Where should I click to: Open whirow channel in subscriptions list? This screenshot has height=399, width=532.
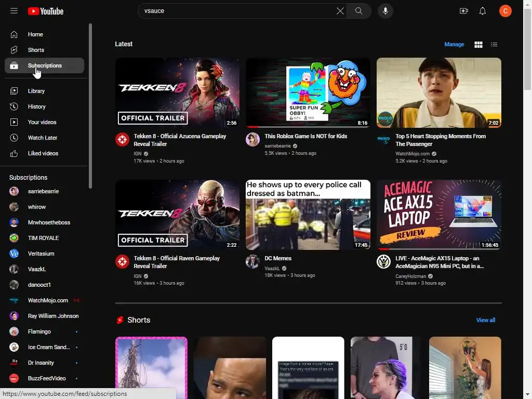pyautogui.click(x=45, y=207)
